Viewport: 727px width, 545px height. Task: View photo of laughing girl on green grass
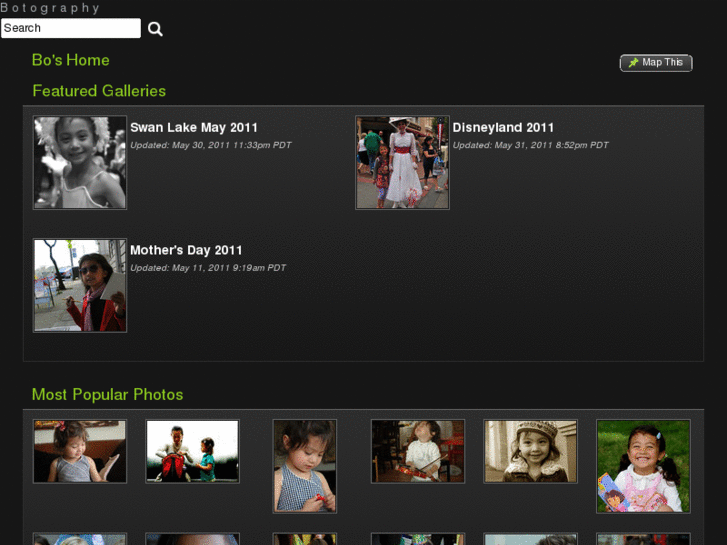coord(643,466)
